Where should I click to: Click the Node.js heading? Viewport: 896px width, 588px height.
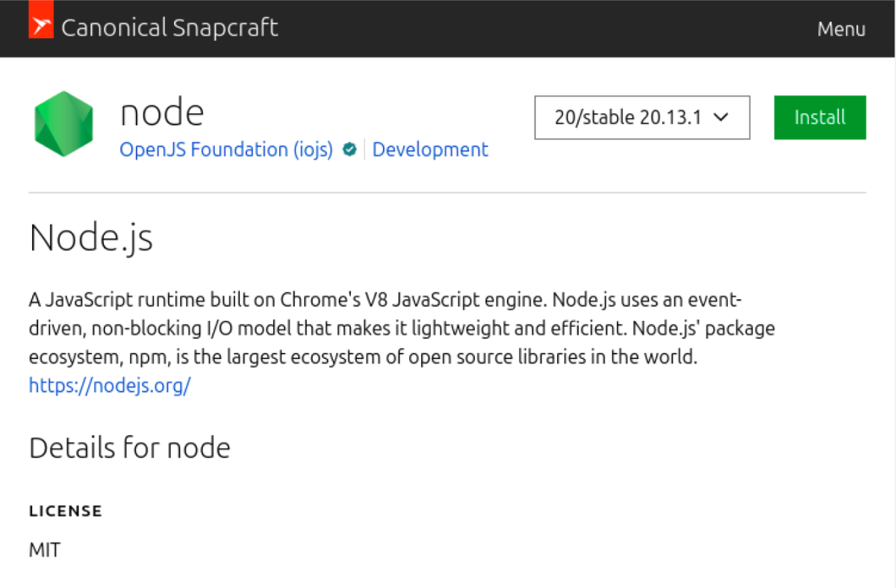(x=91, y=238)
